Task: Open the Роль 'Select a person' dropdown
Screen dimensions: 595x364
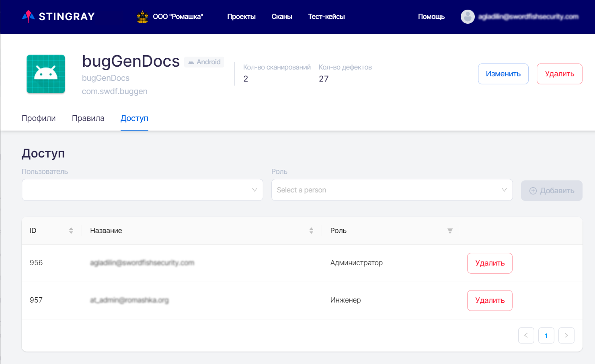Action: [x=392, y=190]
